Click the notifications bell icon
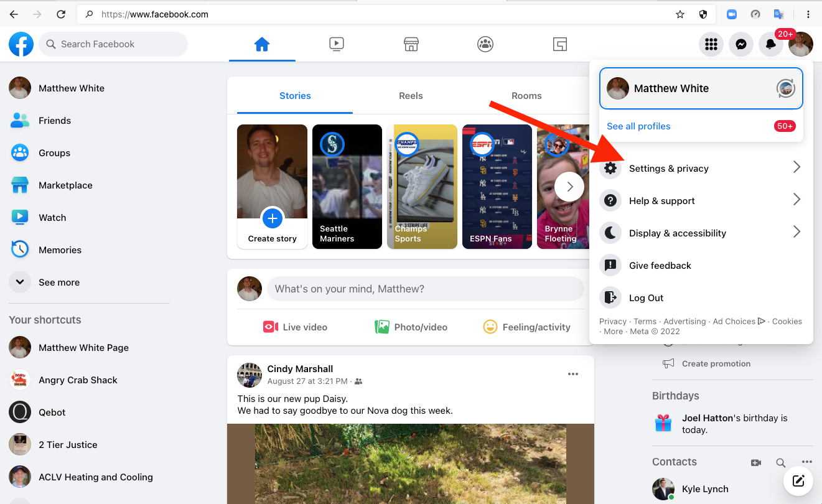 (770, 44)
